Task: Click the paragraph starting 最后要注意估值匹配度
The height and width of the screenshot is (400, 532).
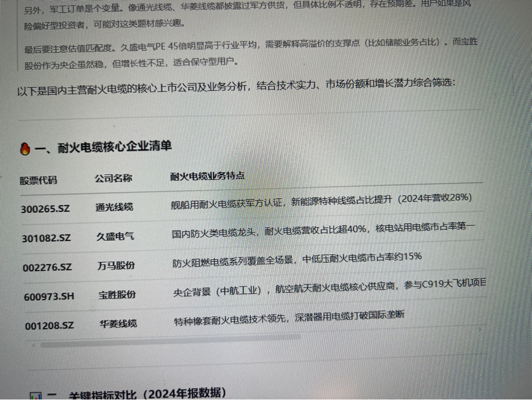Action: (251, 53)
